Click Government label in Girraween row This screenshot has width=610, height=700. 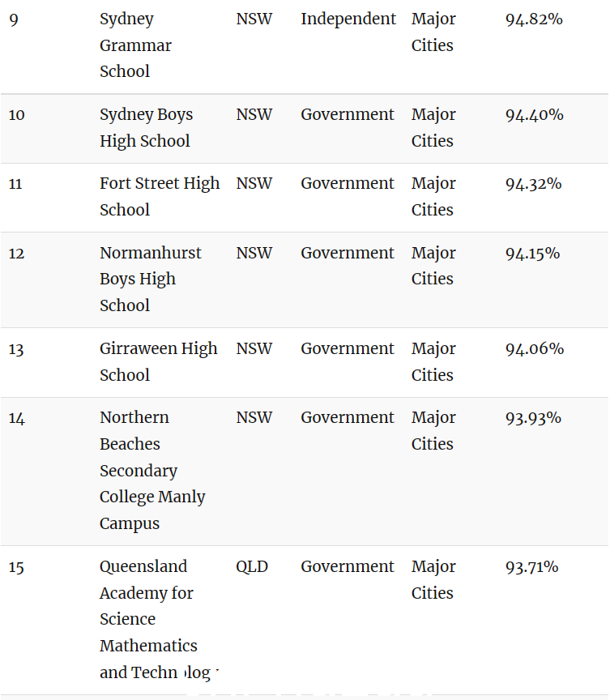click(348, 348)
